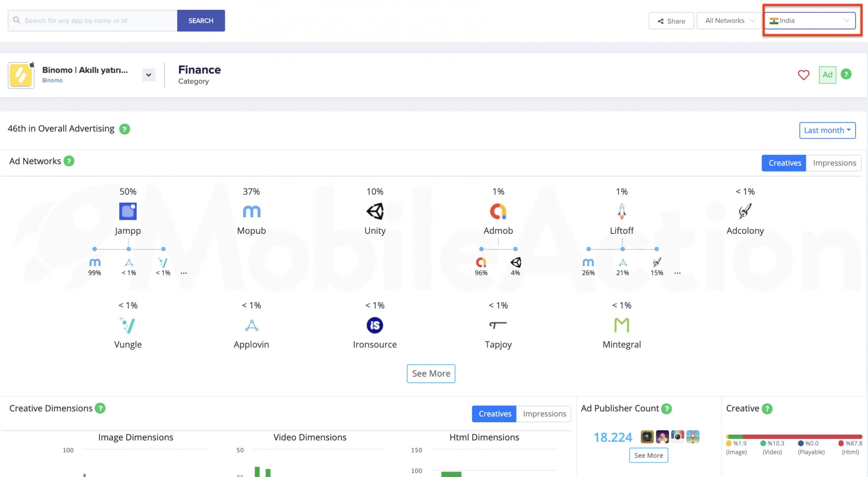Click See More under publisher count
This screenshot has height=477, width=868.
[648, 455]
